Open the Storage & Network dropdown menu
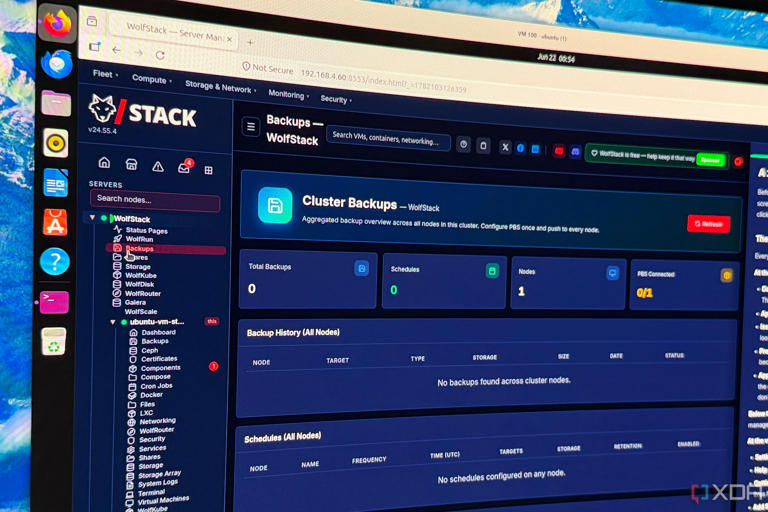The image size is (768, 512). [220, 87]
